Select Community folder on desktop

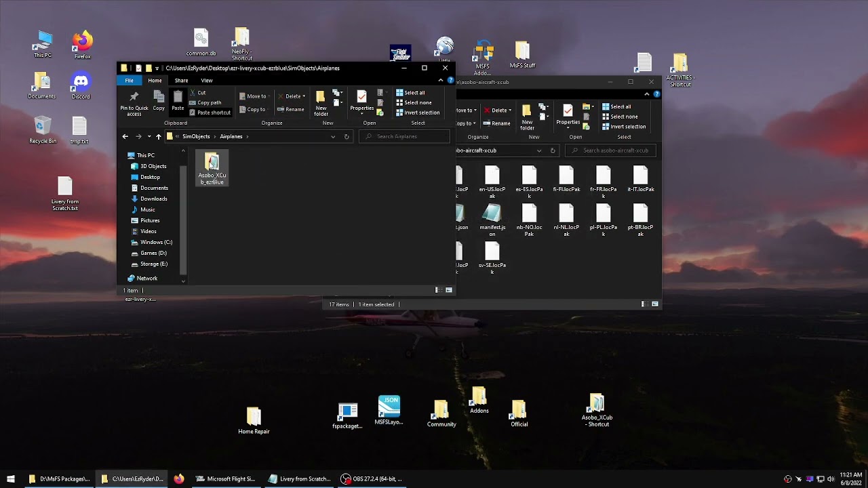coord(441,413)
